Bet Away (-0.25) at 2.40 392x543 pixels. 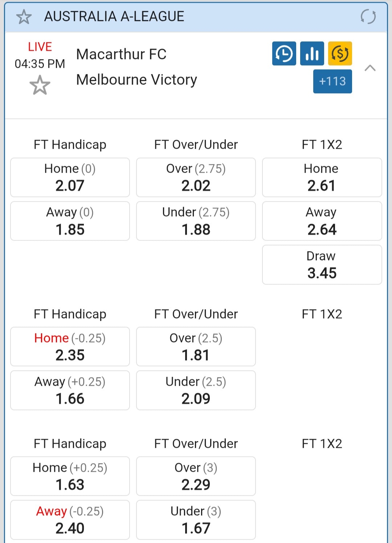pos(70,520)
